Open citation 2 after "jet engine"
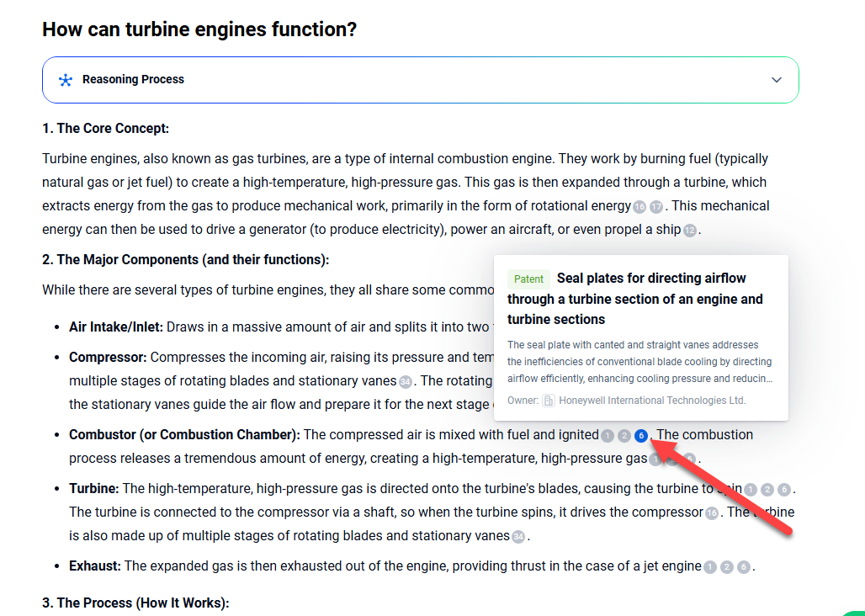 tap(727, 567)
